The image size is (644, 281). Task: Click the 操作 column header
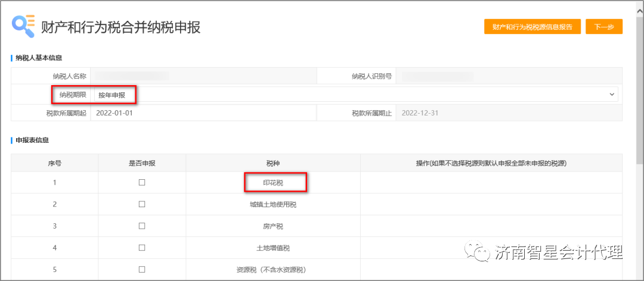(491, 163)
